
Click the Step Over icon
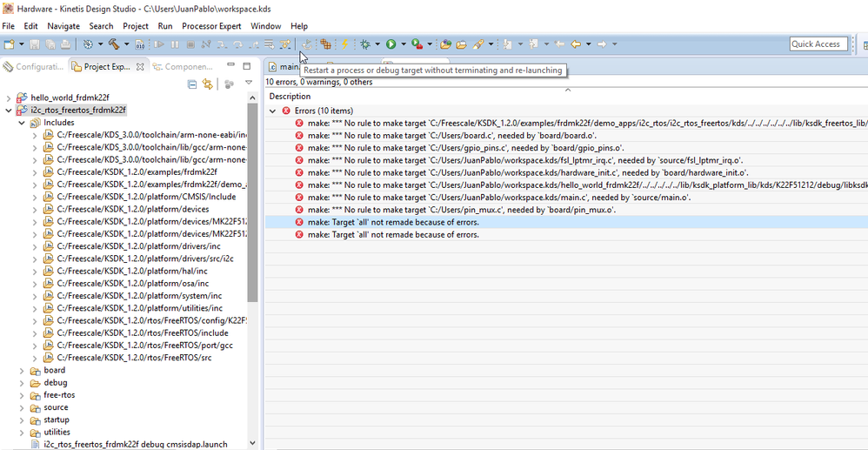pos(238,44)
